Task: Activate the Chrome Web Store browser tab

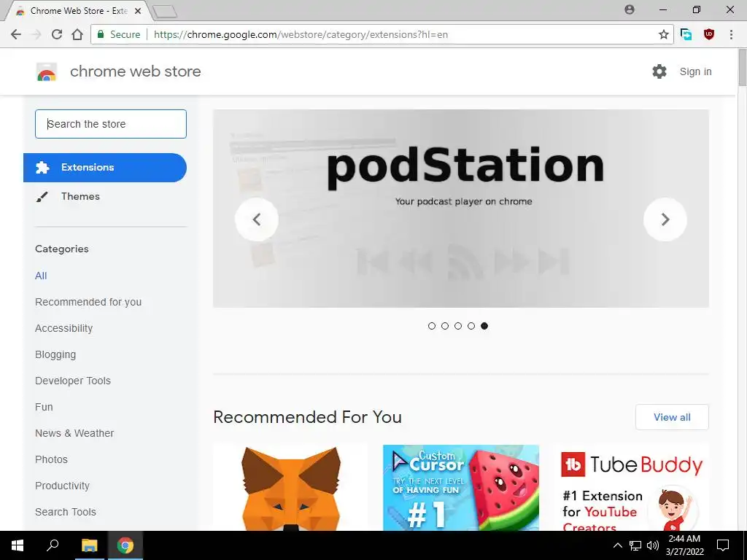Action: tap(79, 10)
